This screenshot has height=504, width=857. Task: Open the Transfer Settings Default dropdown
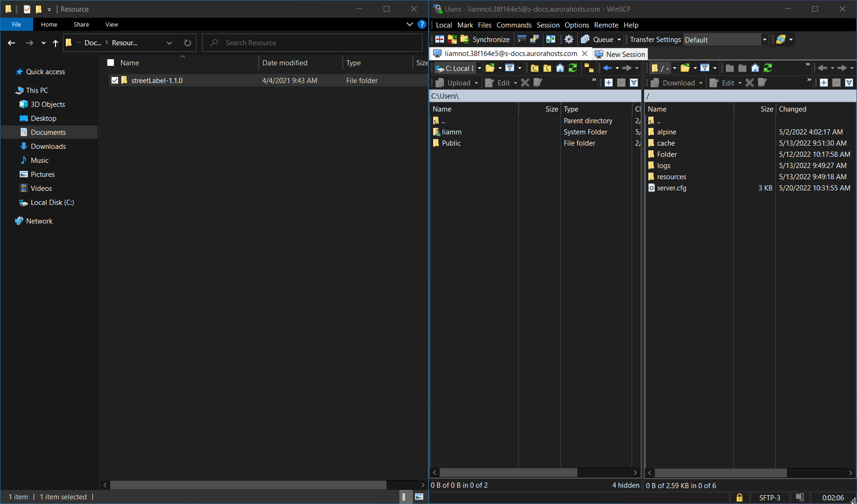pyautogui.click(x=765, y=40)
